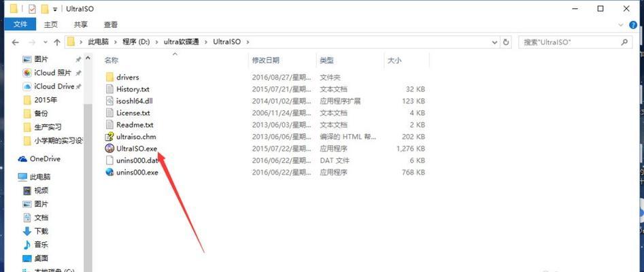Image resolution: width=644 pixels, height=272 pixels.
Task: Click the properties icon in quick access toolbar
Action: [x=33, y=8]
